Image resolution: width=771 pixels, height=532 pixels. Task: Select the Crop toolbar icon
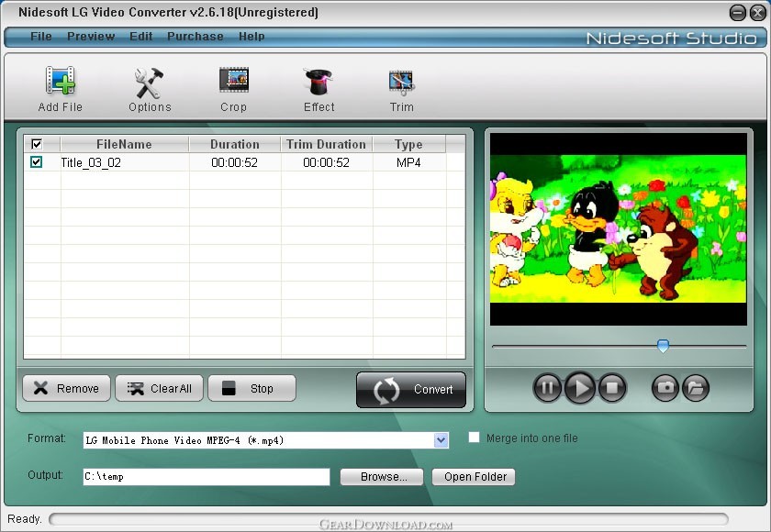[x=233, y=80]
